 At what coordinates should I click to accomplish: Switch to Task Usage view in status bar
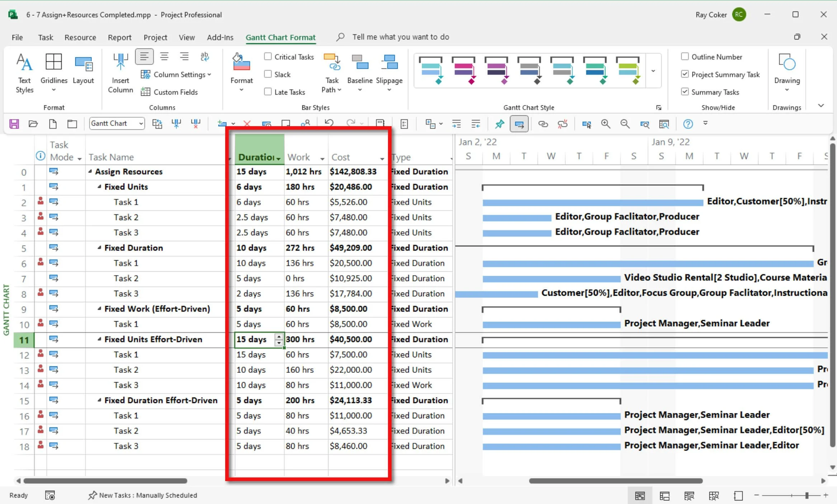tap(665, 496)
